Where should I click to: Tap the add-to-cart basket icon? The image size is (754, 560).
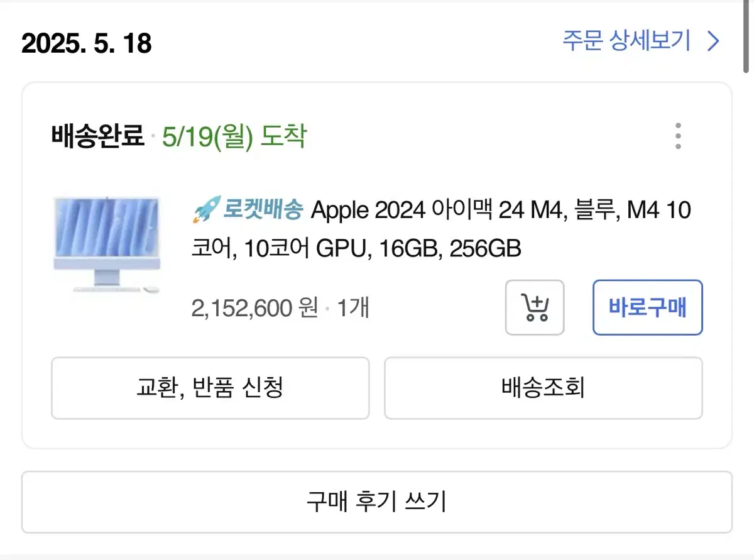tap(535, 308)
